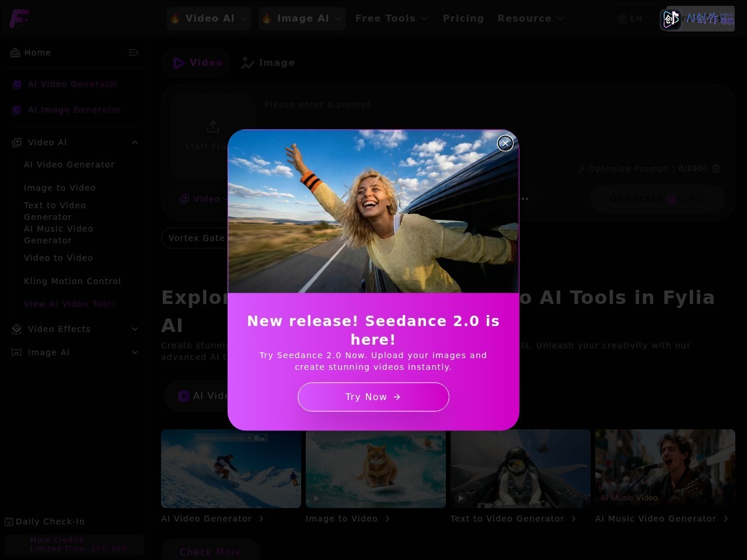Click the Daily Check-In calendar icon
747x560 pixels.
[x=9, y=521]
